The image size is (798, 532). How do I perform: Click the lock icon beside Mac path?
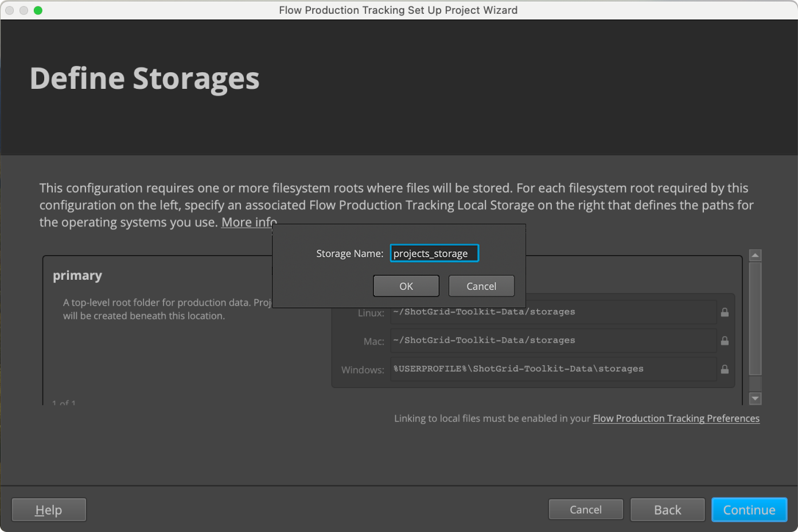(725, 341)
